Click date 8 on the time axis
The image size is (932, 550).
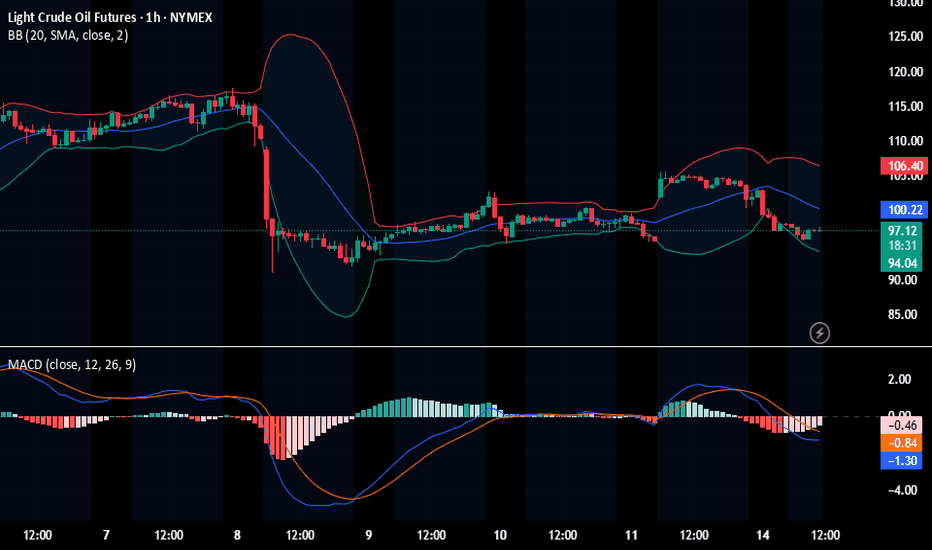pos(237,534)
